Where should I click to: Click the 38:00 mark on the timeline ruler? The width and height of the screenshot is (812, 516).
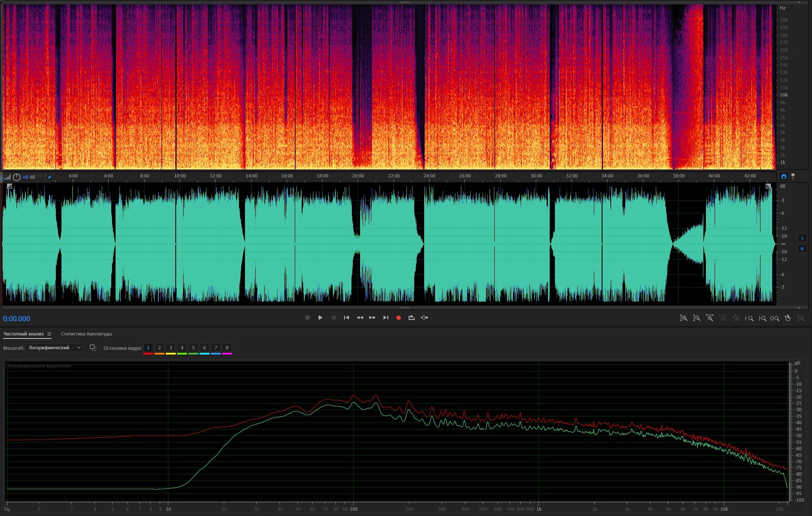tap(679, 176)
